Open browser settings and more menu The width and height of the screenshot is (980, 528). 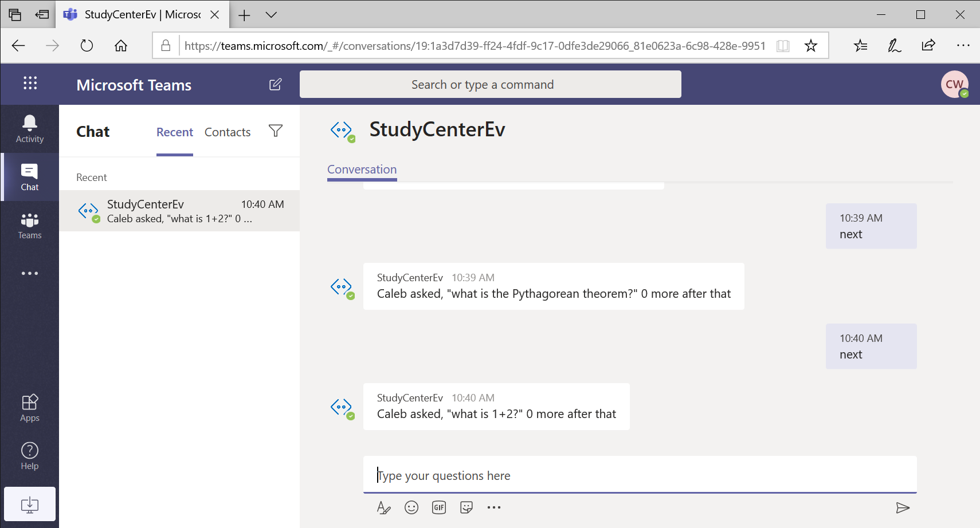(x=963, y=46)
